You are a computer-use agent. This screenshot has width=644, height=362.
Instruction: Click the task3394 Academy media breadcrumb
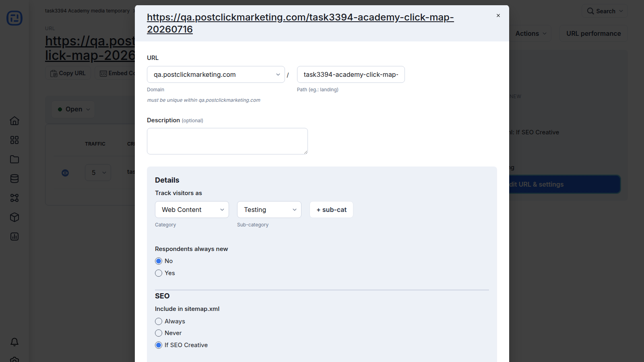pos(87,11)
